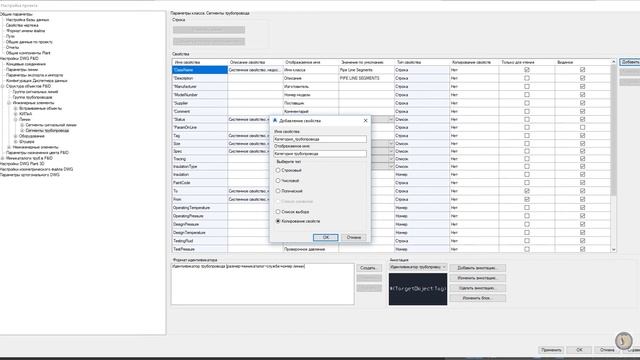Expand the КИПиА tree node
Viewport: 640px width, 360px height.
pyautogui.click(x=16, y=114)
